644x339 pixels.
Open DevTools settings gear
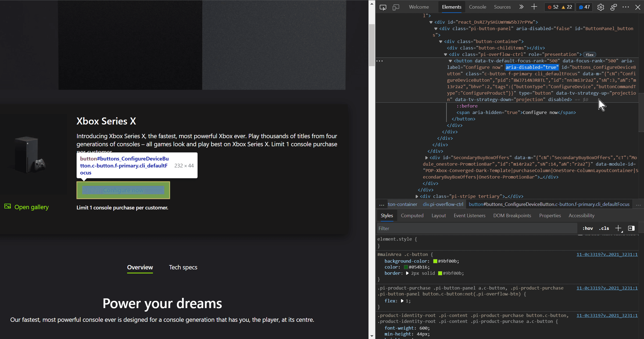point(601,7)
